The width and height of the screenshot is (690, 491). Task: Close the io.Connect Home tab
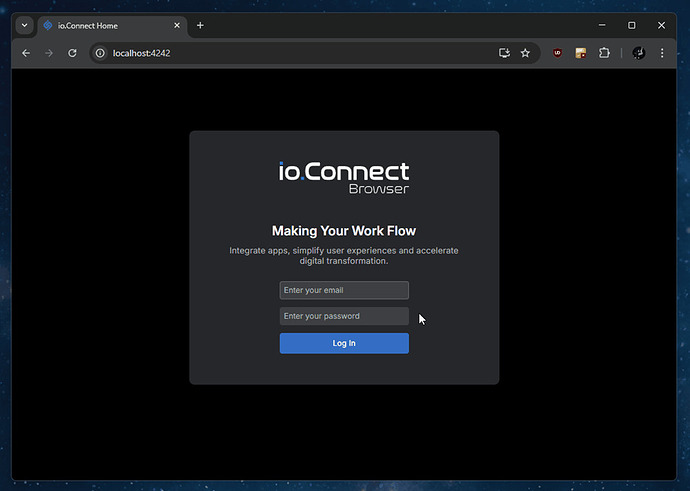click(177, 26)
